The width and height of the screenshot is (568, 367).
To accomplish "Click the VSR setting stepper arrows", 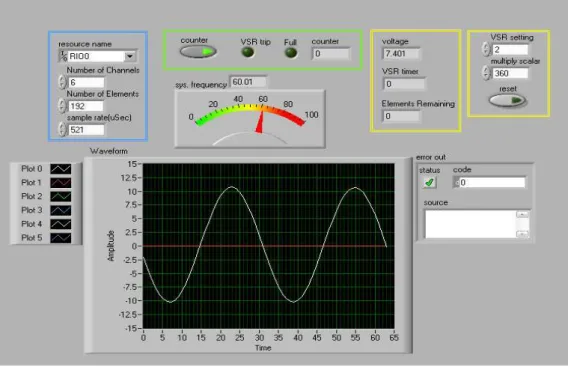I will 485,49.
